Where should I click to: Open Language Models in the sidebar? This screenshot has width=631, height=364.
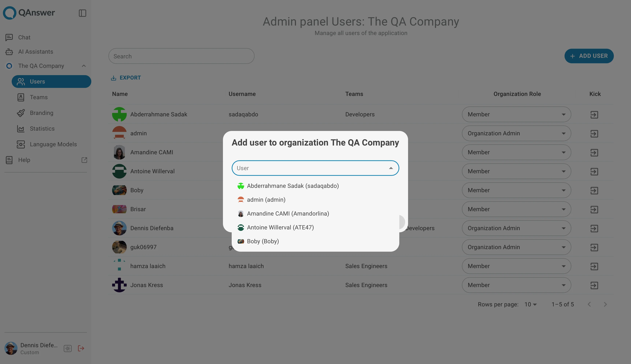click(53, 144)
